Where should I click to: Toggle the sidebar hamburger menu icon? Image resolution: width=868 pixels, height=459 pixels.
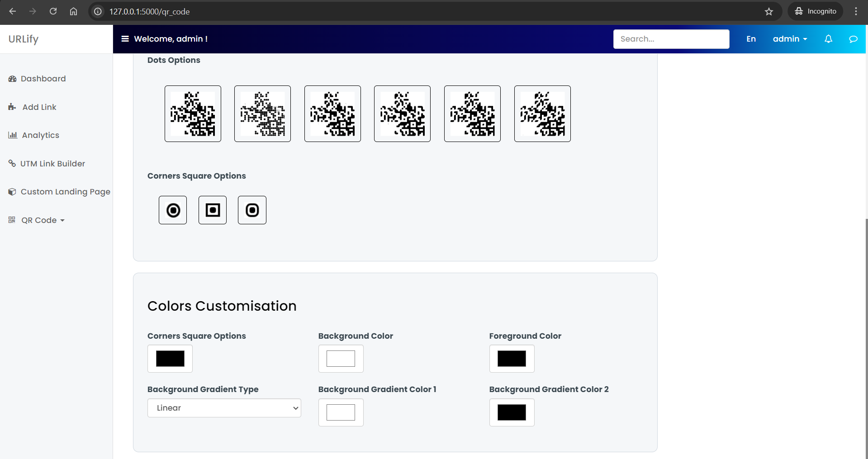pos(125,39)
